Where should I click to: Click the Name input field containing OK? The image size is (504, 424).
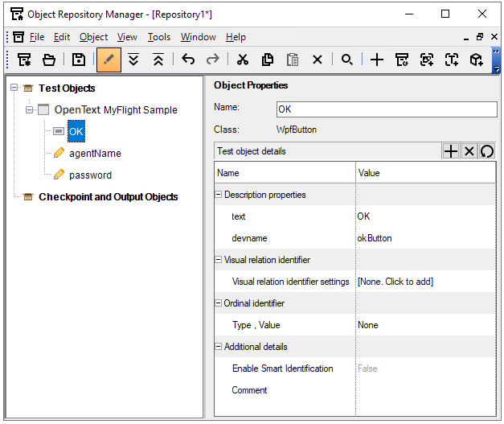pos(386,109)
